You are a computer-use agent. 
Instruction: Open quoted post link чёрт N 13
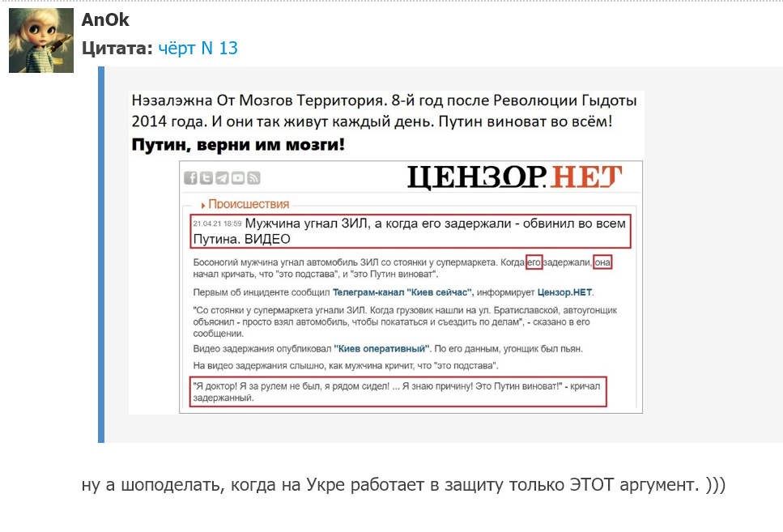pyautogui.click(x=198, y=48)
